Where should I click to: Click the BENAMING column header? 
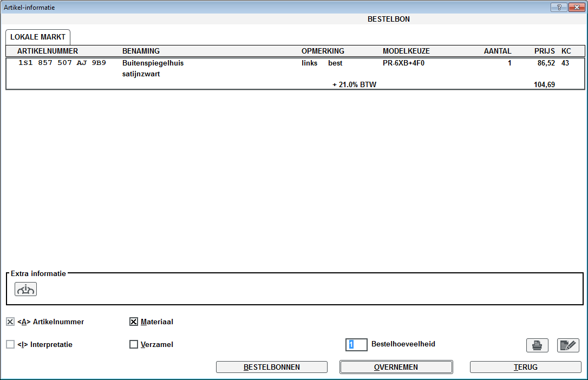(141, 51)
